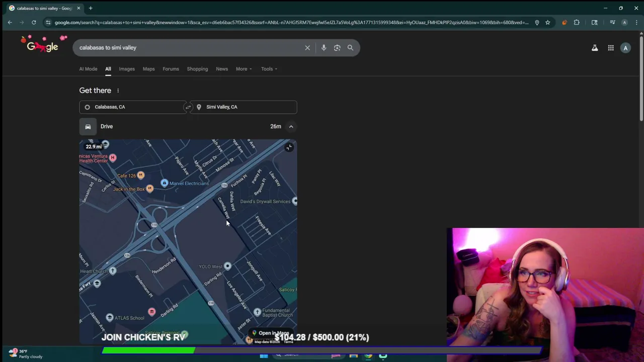
Task: Click the ATLAS School map marker
Action: tap(110, 318)
